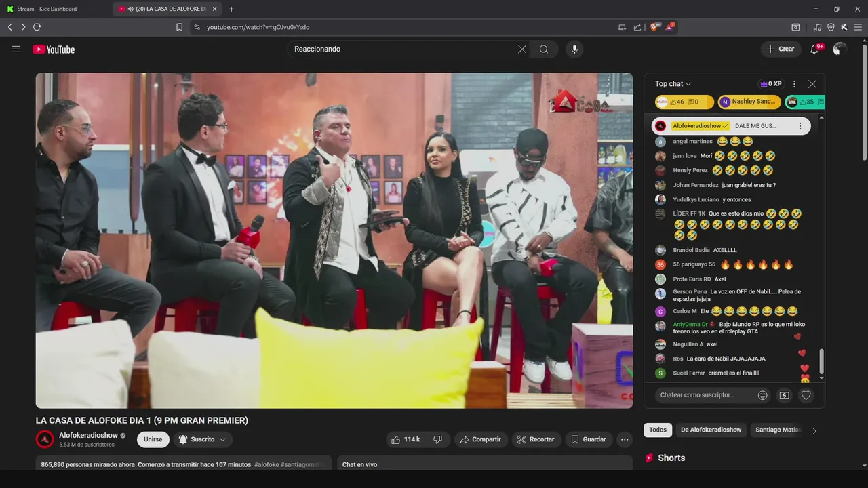Screen dimensions: 868x488
Task: Dislike the video with thumbs down
Action: click(x=438, y=439)
